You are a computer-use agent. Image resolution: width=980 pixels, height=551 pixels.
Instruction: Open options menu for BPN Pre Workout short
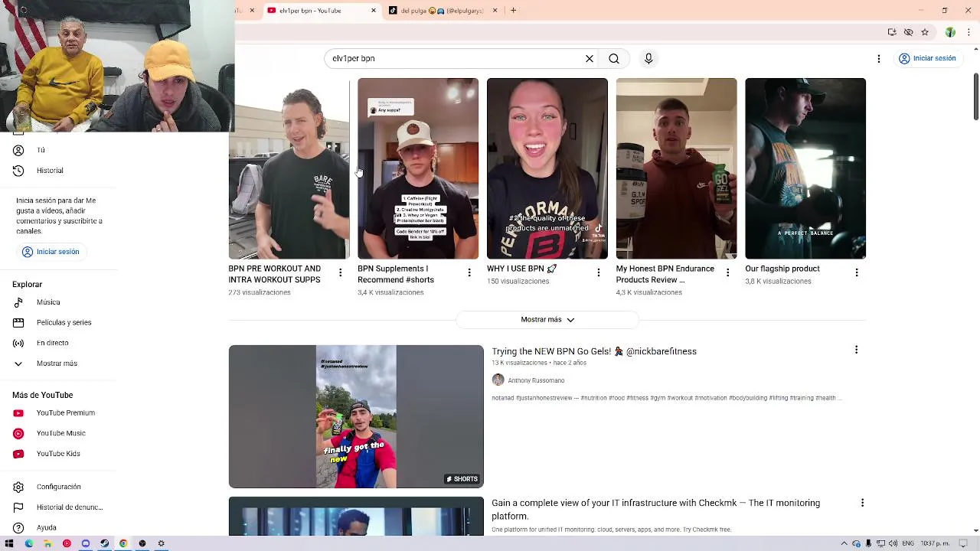(x=340, y=272)
